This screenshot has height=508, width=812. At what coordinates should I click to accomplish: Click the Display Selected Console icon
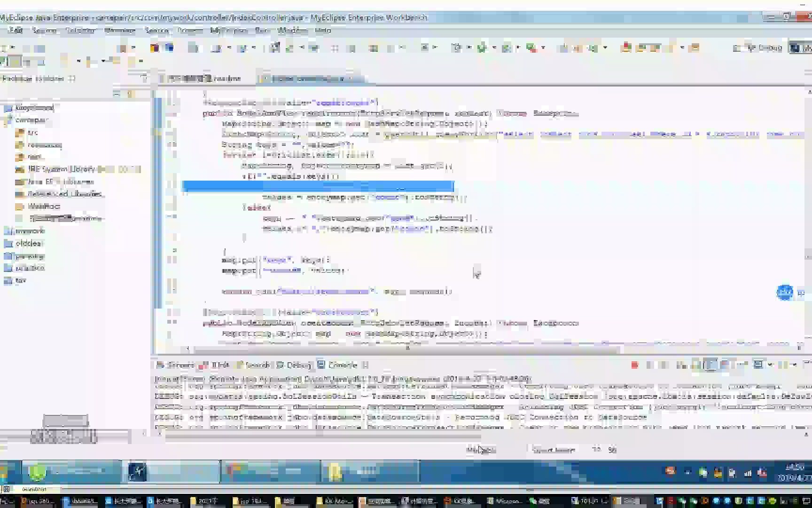pyautogui.click(x=758, y=365)
